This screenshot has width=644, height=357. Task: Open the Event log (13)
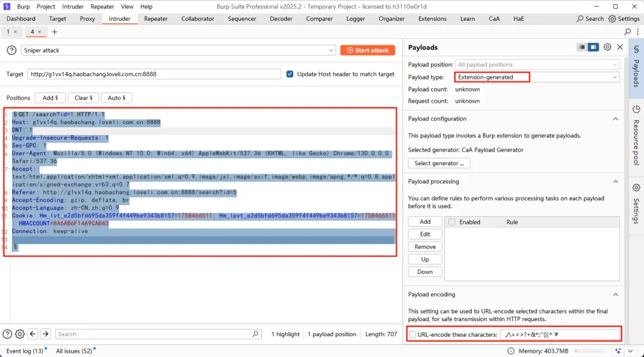(24, 351)
